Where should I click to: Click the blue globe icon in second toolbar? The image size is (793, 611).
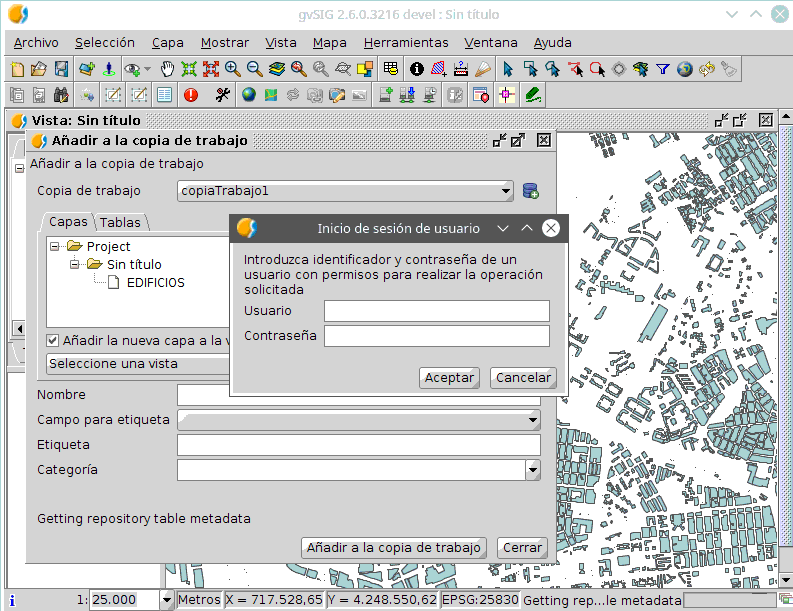[x=248, y=95]
